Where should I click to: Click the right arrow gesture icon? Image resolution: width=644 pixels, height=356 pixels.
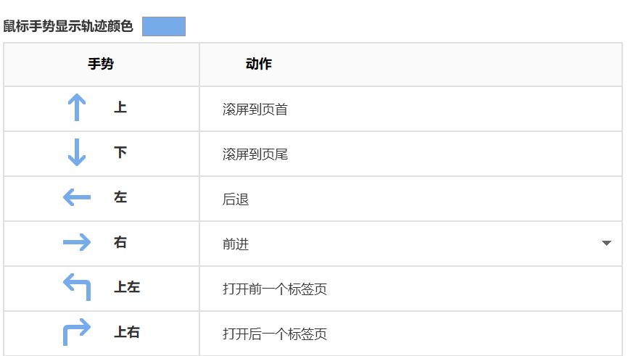[x=77, y=242]
